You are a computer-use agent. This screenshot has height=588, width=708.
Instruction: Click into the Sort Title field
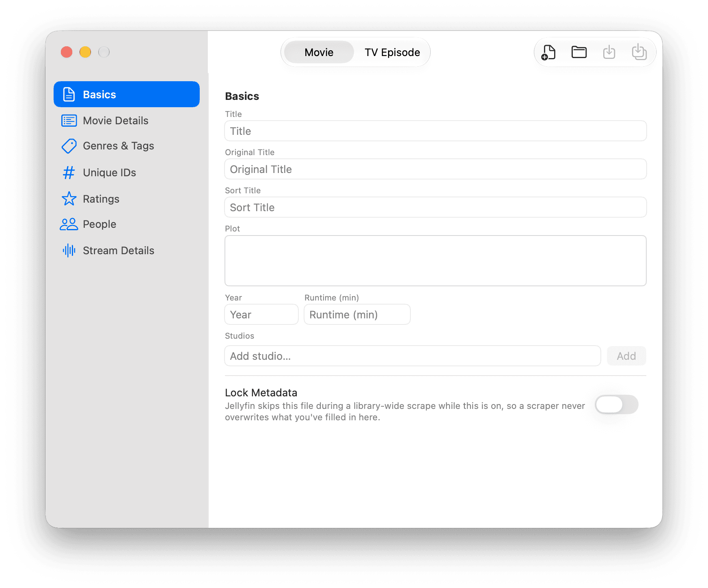[436, 207]
